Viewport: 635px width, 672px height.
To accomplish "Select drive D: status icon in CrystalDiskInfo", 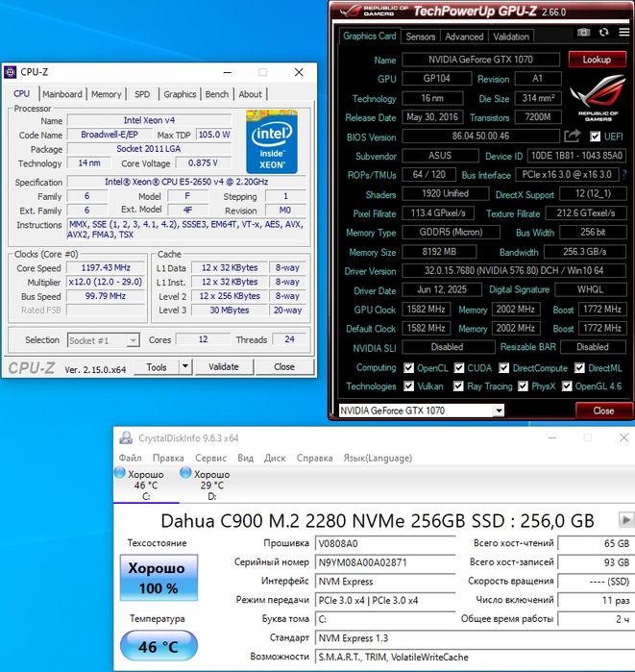I will pos(185,473).
